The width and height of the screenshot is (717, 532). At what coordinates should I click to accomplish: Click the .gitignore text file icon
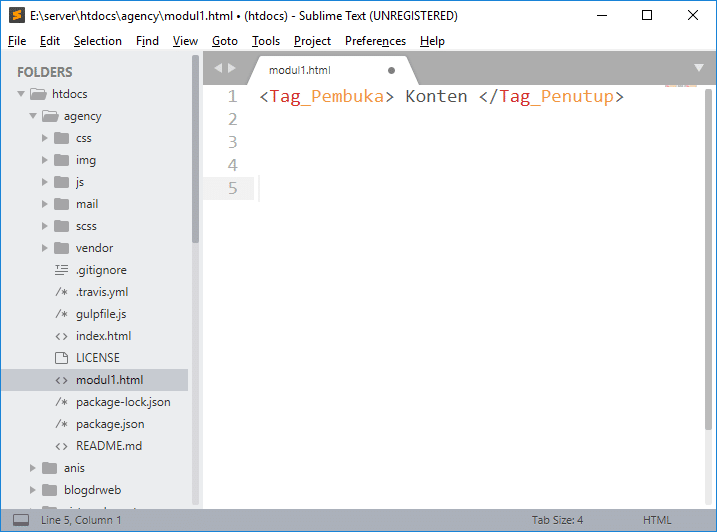pyautogui.click(x=61, y=270)
